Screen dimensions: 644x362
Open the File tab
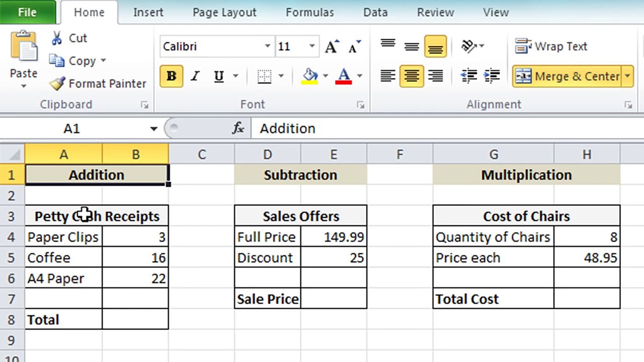[x=27, y=13]
